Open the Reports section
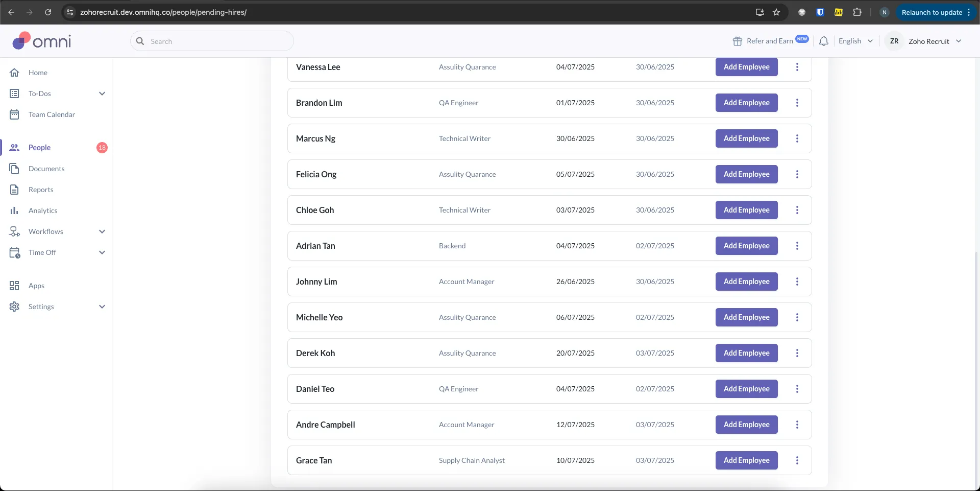Image resolution: width=980 pixels, height=491 pixels. pyautogui.click(x=41, y=190)
